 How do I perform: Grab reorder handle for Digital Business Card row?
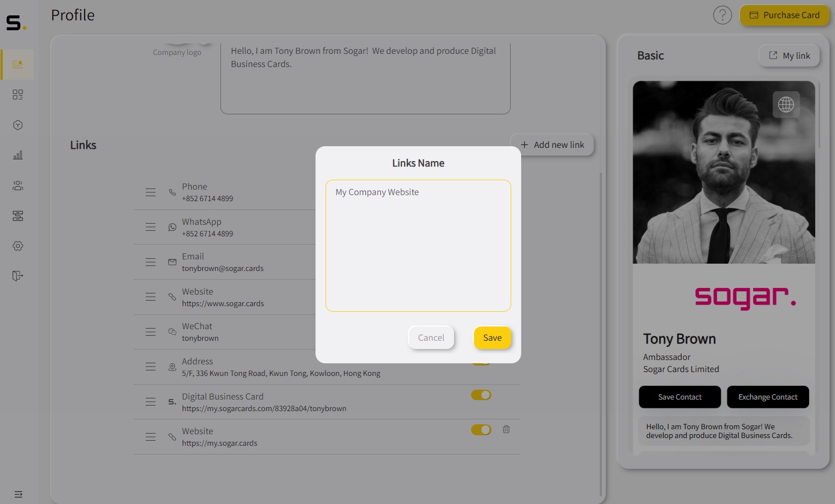151,402
